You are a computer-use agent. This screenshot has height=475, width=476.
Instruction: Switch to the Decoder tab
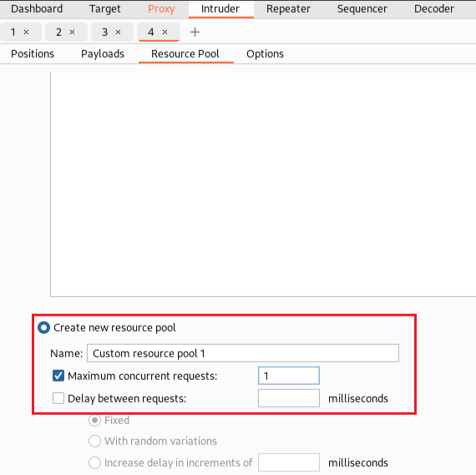[x=434, y=9]
